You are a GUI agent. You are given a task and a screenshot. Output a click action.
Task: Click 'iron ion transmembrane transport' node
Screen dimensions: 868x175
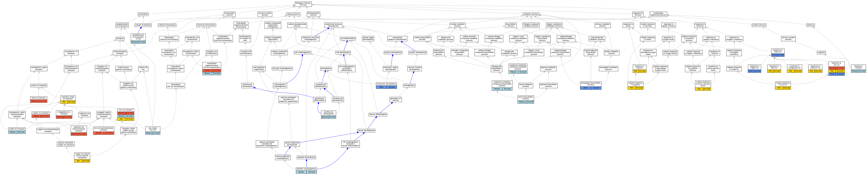pyautogui.click(x=104, y=131)
